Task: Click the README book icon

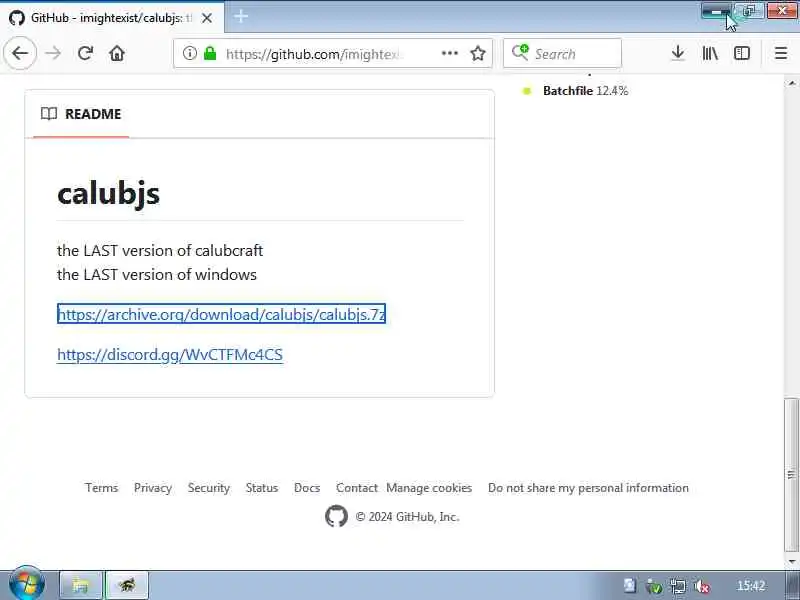Action: pyautogui.click(x=49, y=113)
